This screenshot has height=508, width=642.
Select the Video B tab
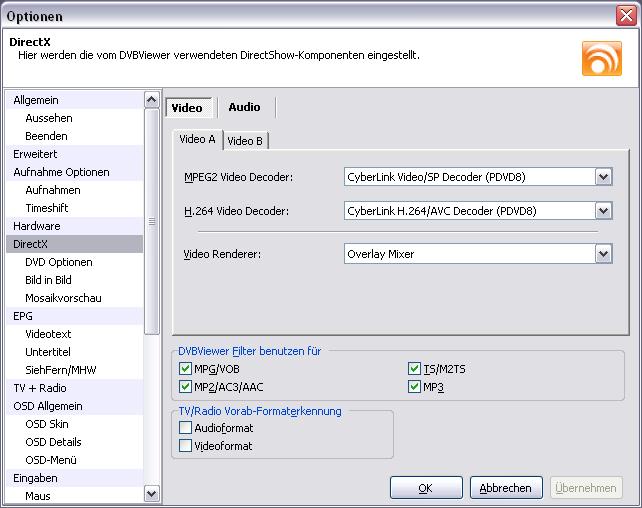[x=245, y=141]
